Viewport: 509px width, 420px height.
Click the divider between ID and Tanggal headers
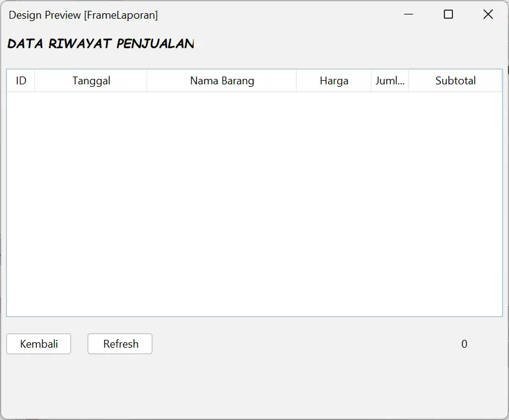[x=35, y=81]
